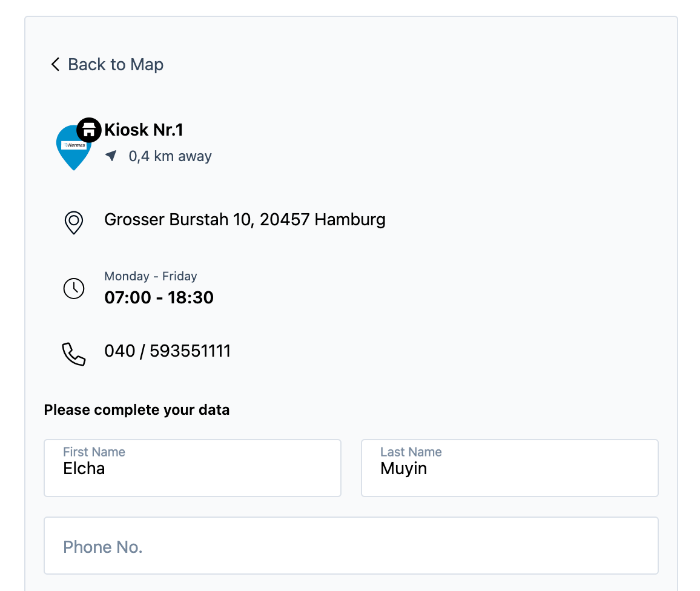This screenshot has height=591, width=700.
Task: Click the location pin icon beside the address
Action: click(73, 222)
